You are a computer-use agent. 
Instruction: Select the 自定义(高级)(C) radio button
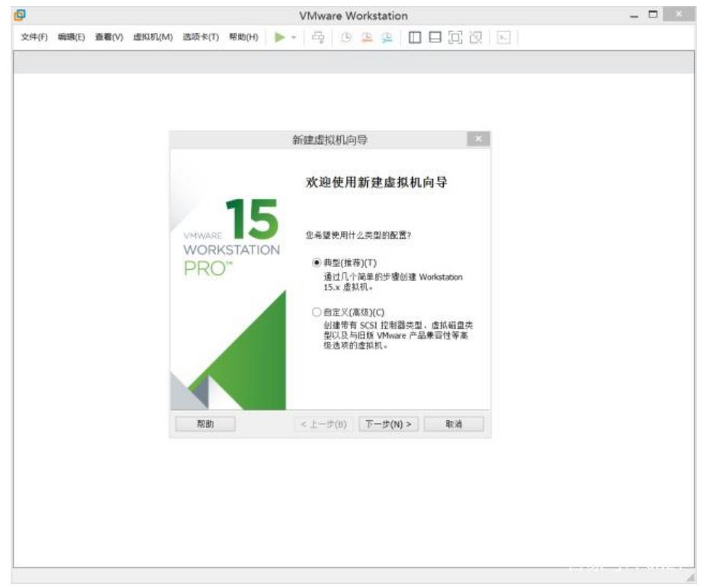tap(317, 312)
